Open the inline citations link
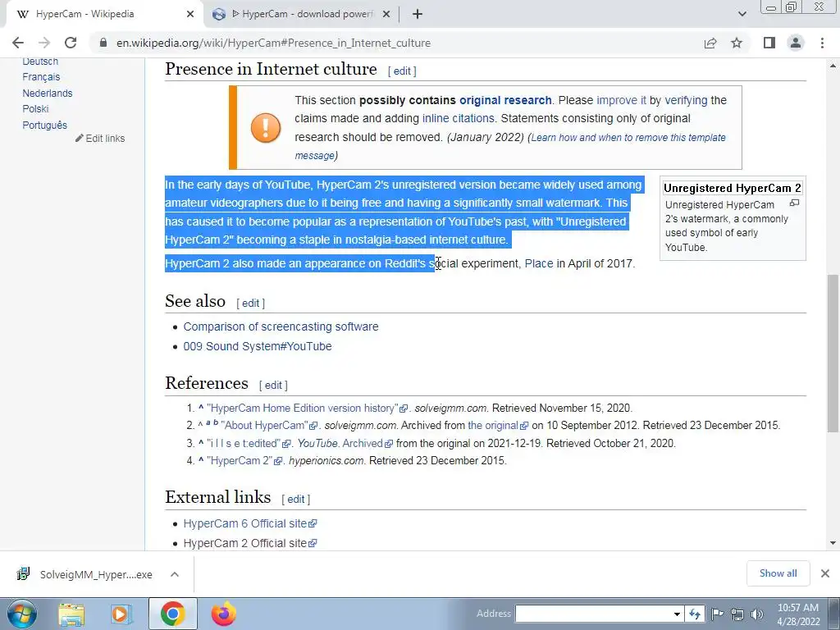Viewport: 840px width, 630px height. pyautogui.click(x=458, y=118)
